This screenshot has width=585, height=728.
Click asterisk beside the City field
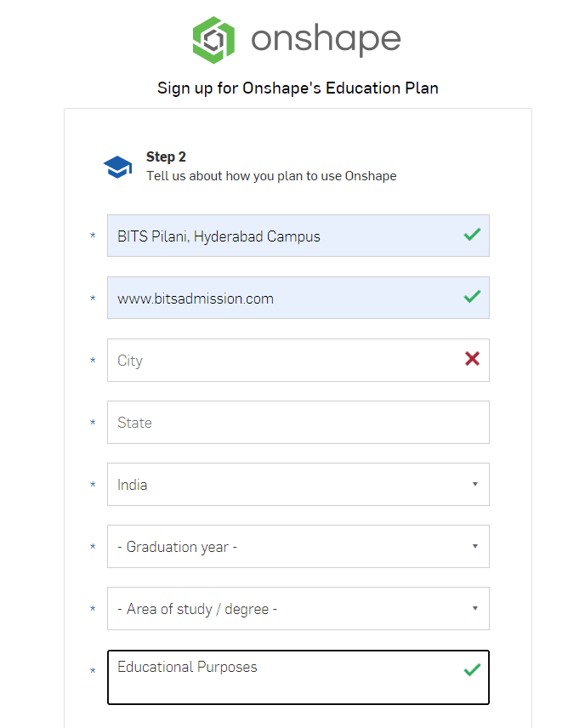coord(93,361)
